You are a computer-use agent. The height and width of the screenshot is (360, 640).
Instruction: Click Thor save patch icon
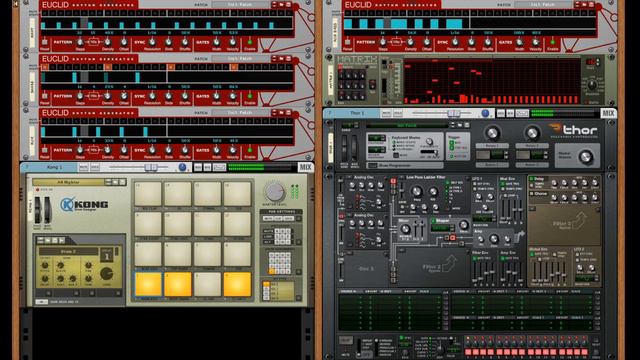(x=467, y=125)
